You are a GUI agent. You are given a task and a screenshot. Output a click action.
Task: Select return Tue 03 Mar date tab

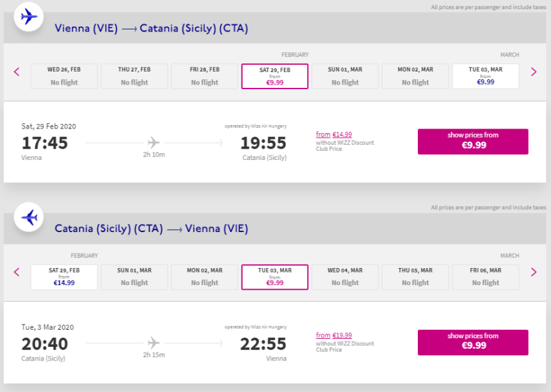point(275,277)
